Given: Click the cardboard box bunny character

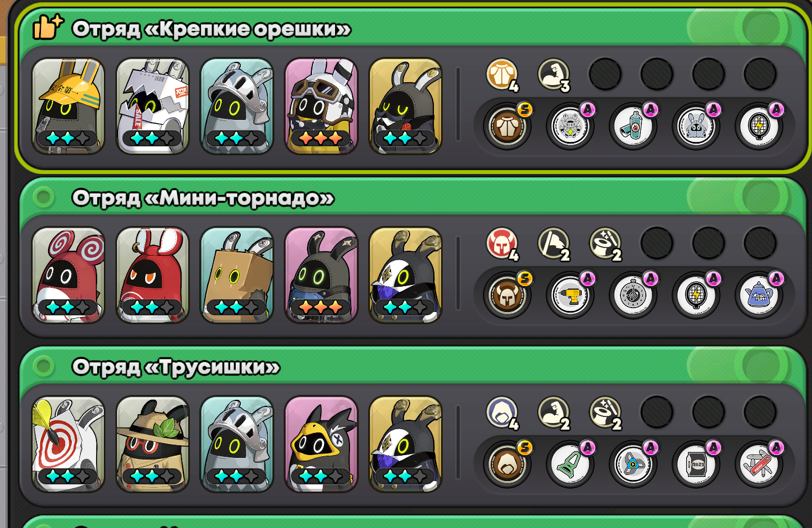Looking at the screenshot, I should (237, 275).
